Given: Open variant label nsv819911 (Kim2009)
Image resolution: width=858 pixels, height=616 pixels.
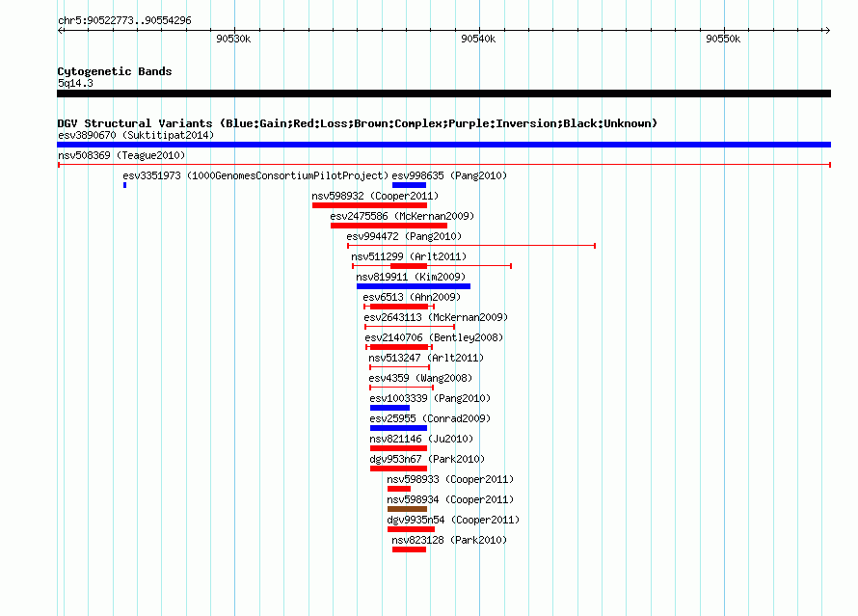Looking at the screenshot, I should [411, 277].
